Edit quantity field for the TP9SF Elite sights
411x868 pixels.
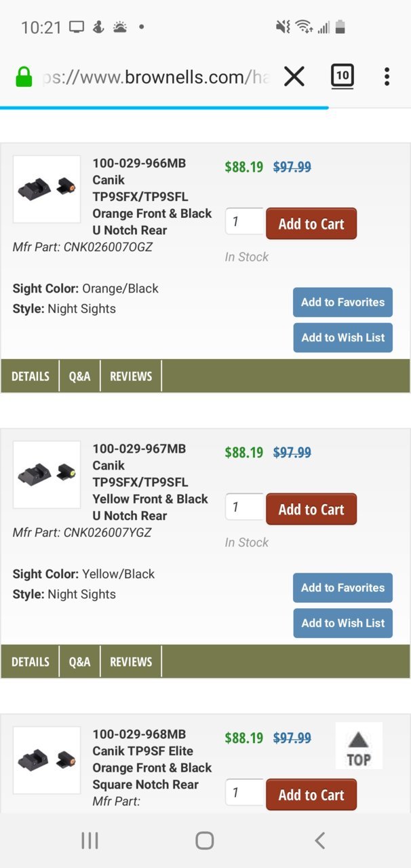coord(244,793)
